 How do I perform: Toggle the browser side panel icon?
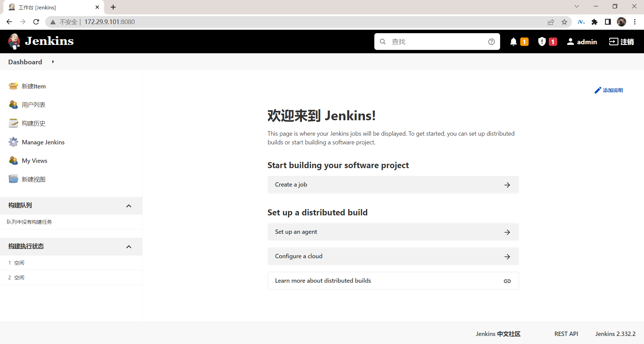pyautogui.click(x=608, y=22)
